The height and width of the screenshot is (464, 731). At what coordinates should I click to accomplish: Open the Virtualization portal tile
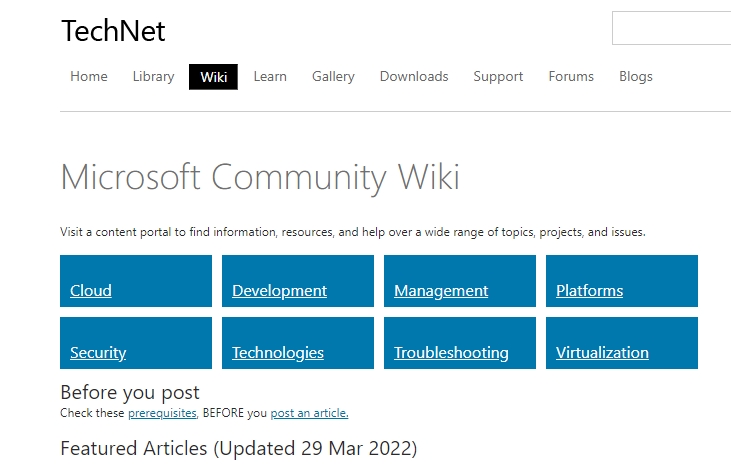click(621, 343)
